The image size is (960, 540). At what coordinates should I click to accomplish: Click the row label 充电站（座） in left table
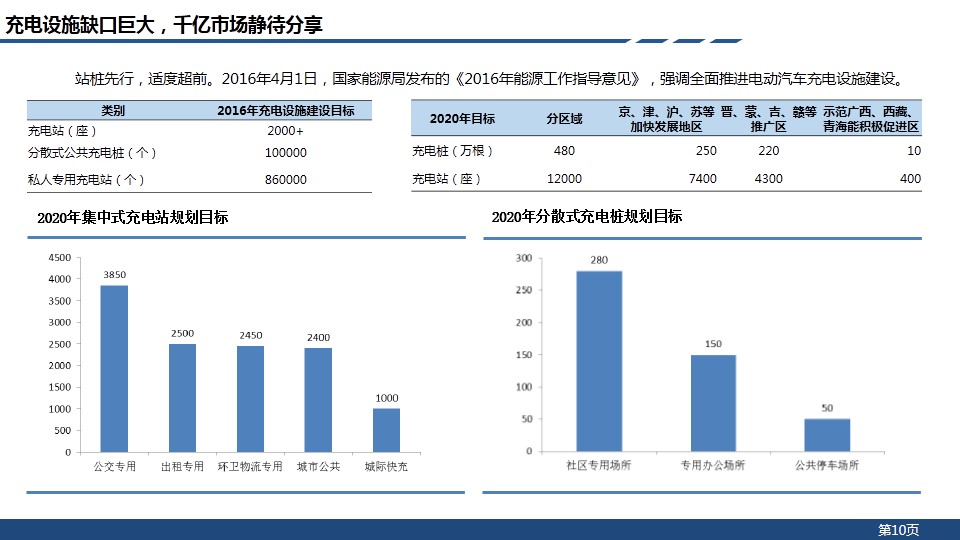pyautogui.click(x=62, y=131)
